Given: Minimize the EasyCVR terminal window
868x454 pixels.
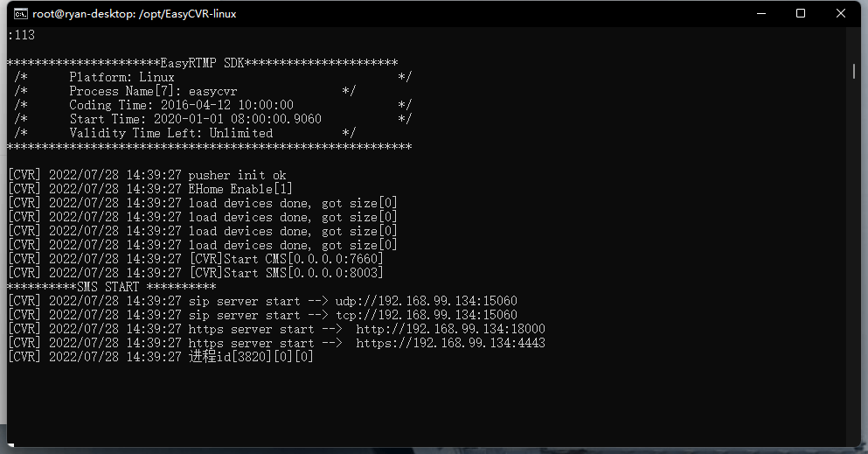Looking at the screenshot, I should pos(760,13).
